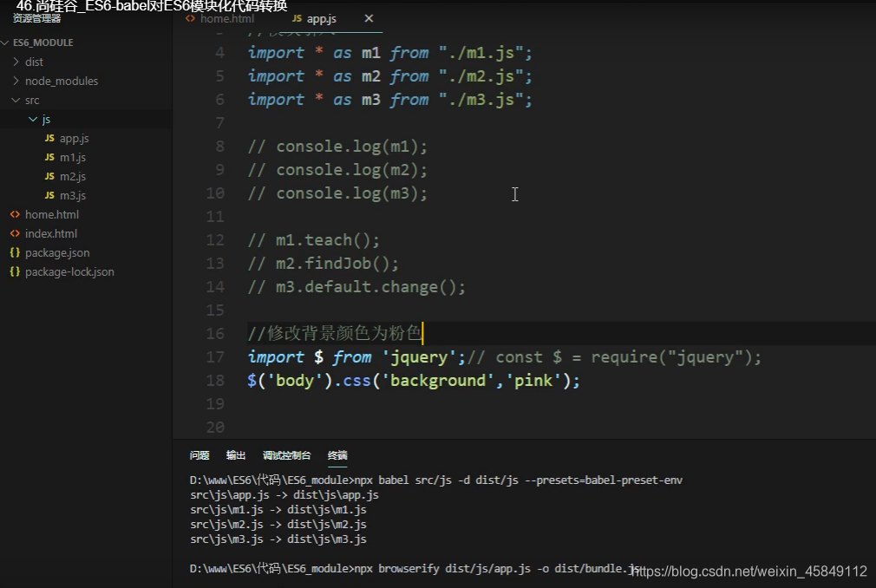Image resolution: width=876 pixels, height=588 pixels.
Task: Click the import $ from 'jquery' statement
Action: click(356, 357)
